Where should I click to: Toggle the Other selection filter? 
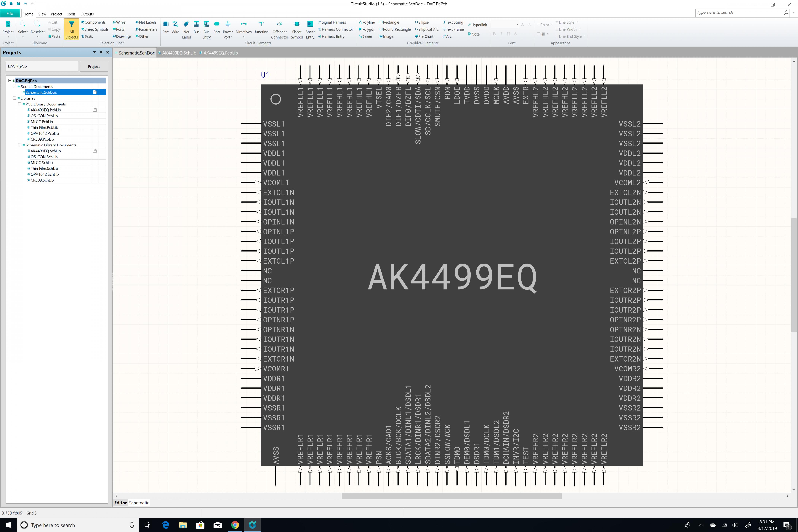tap(142, 36)
